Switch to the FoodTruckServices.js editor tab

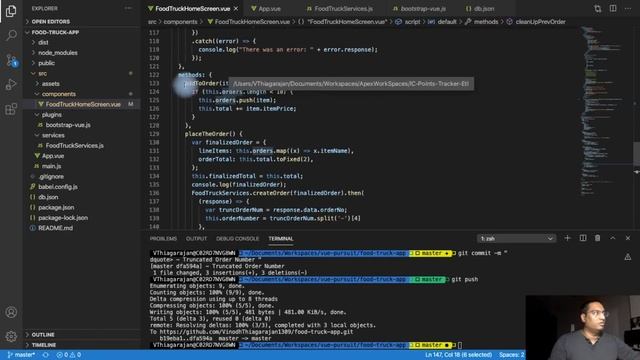(343, 9)
